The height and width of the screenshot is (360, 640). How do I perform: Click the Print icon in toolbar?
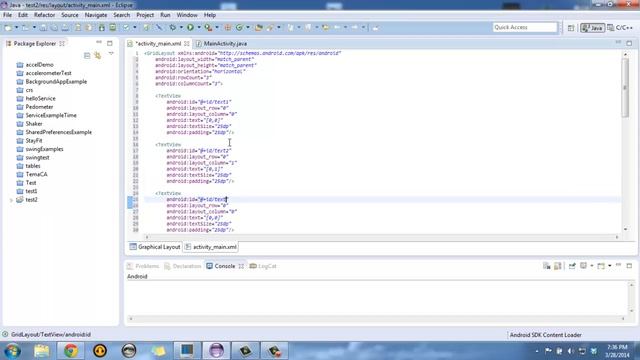pos(65,27)
